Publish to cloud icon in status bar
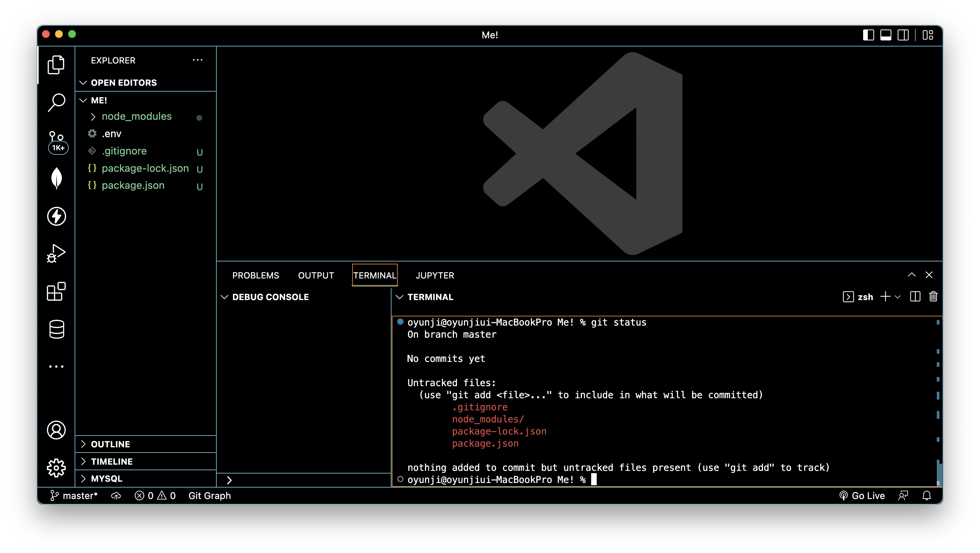The width and height of the screenshot is (980, 553). pyautogui.click(x=116, y=495)
